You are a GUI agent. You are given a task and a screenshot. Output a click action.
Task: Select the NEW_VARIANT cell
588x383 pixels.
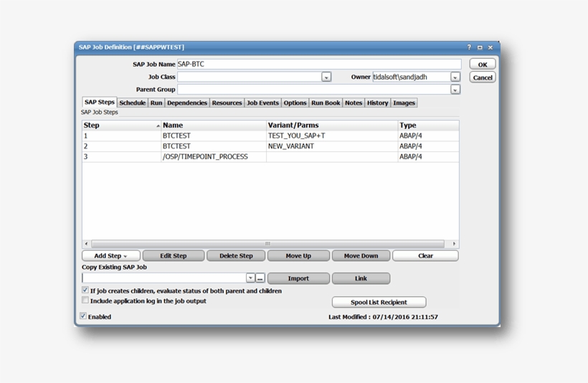(x=332, y=146)
